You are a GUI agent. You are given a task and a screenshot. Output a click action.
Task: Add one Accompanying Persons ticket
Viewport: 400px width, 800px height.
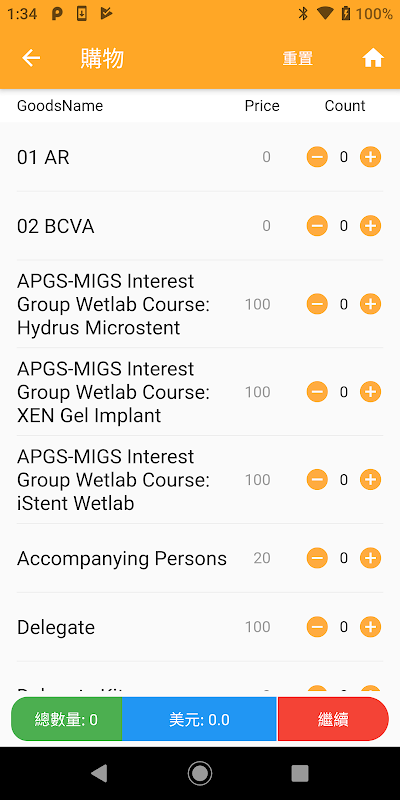point(370,558)
